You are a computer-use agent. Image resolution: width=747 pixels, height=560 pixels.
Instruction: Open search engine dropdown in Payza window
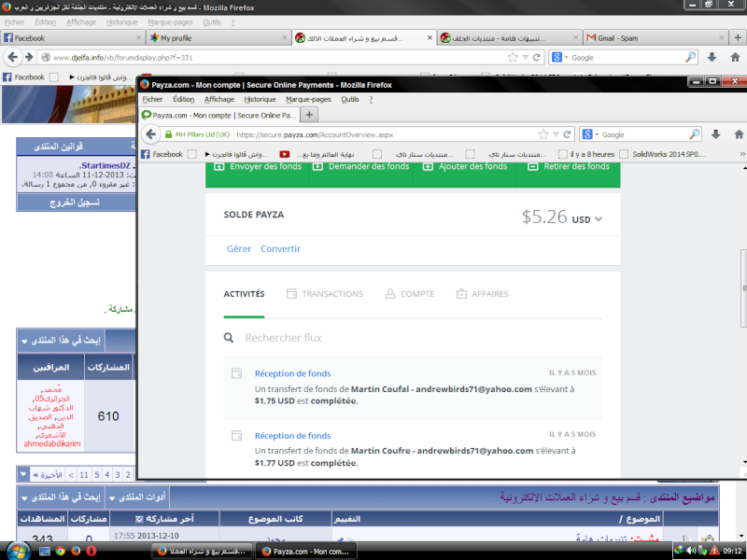click(597, 135)
